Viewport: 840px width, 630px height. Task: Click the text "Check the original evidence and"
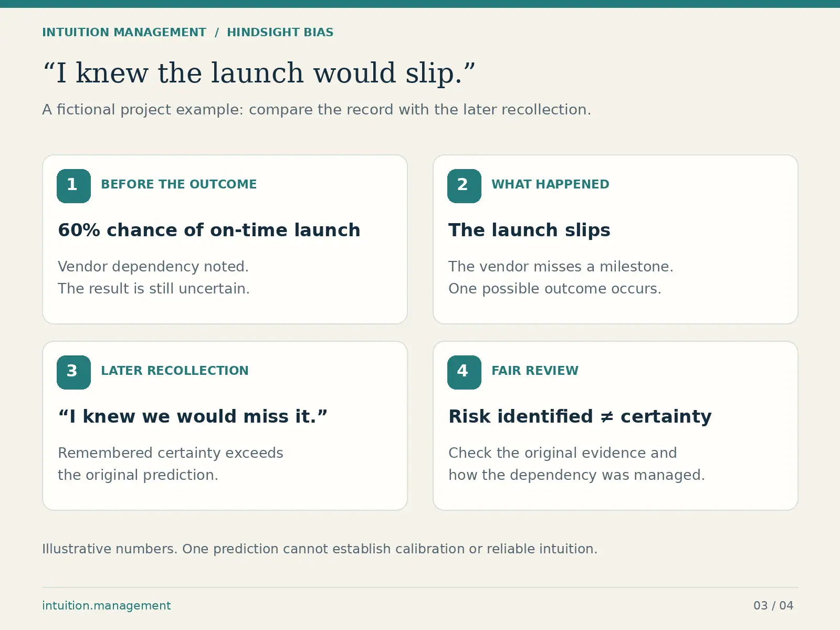tap(563, 453)
